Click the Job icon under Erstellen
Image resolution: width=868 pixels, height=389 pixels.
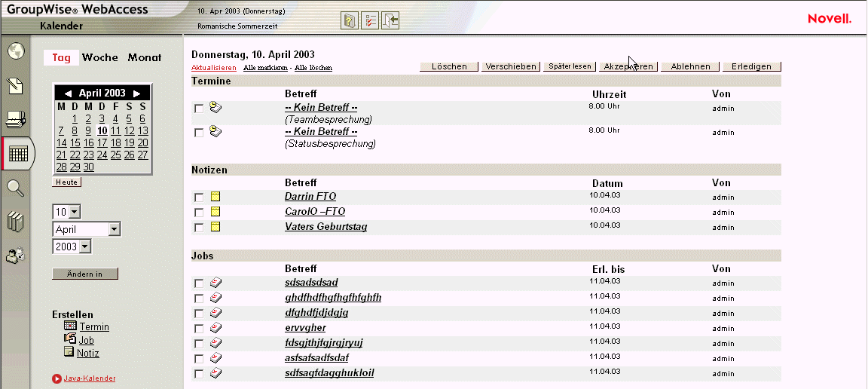tap(70, 338)
